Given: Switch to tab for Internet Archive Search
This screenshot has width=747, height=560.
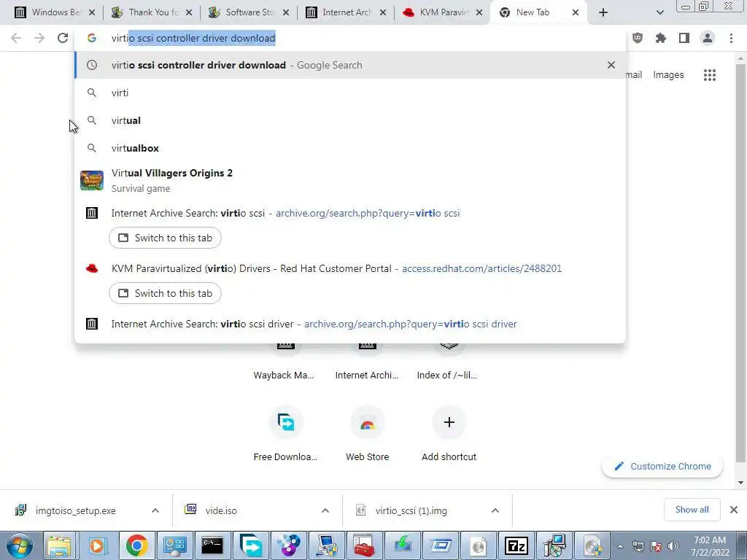Looking at the screenshot, I should (165, 238).
